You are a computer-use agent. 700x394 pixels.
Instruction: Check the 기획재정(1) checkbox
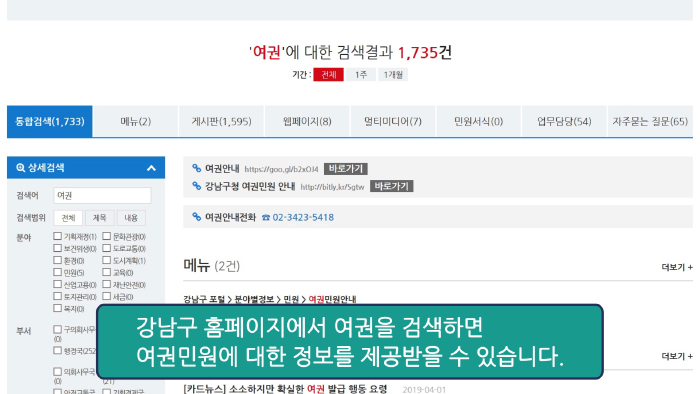click(x=58, y=236)
